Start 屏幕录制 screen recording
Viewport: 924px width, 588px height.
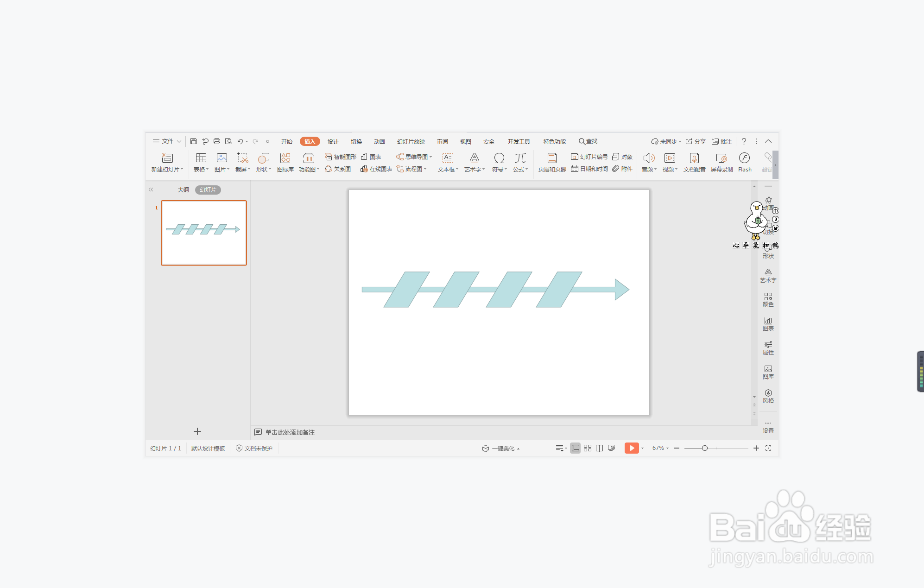click(721, 163)
